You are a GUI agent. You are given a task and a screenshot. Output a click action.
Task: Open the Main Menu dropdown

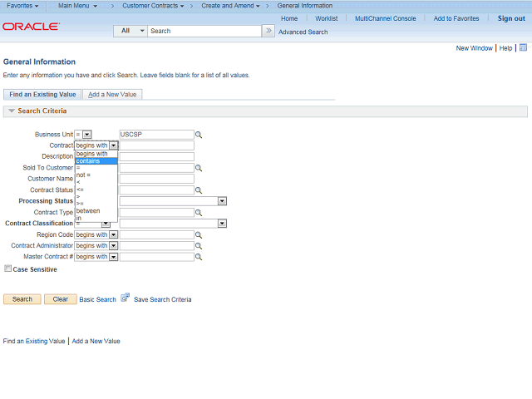77,6
